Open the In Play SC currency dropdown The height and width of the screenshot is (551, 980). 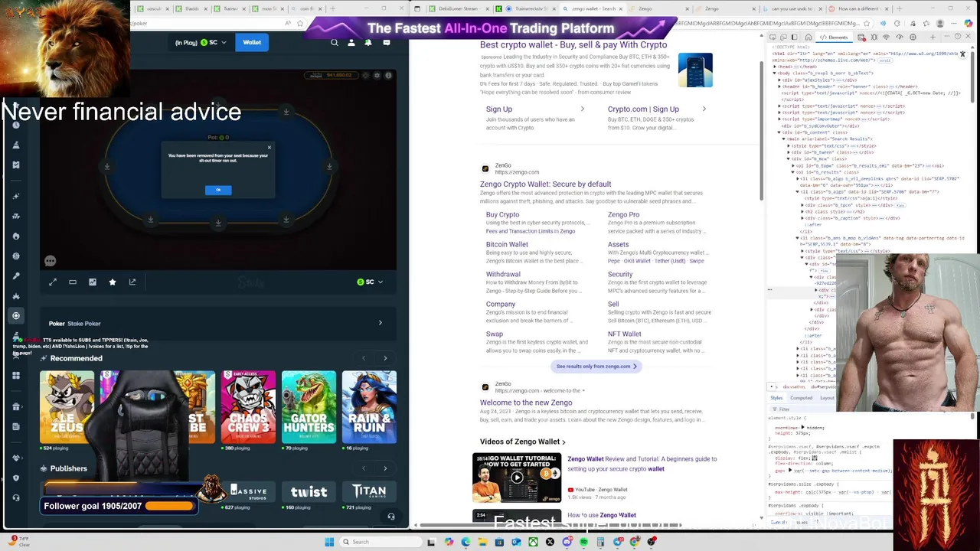click(201, 43)
